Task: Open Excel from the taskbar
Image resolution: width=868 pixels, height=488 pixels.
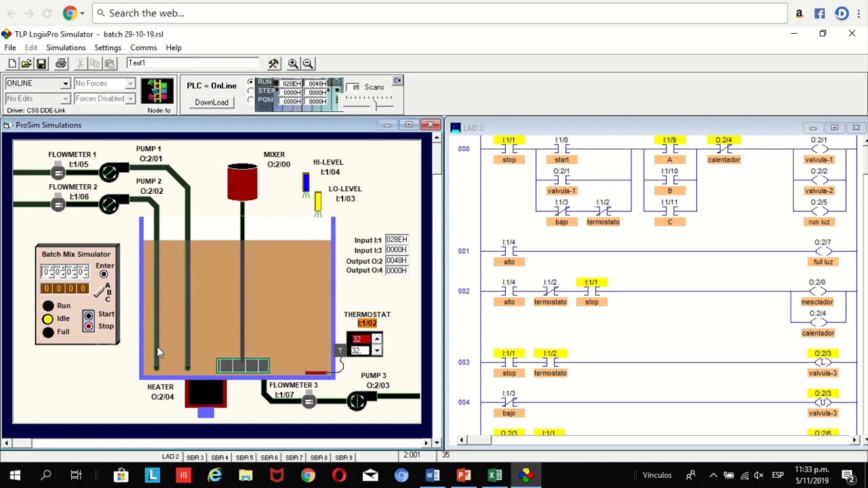Action: tap(495, 475)
